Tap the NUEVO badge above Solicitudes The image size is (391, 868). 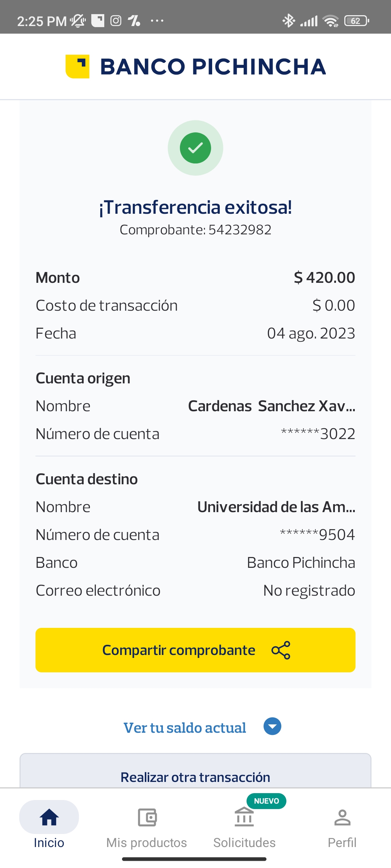266,801
